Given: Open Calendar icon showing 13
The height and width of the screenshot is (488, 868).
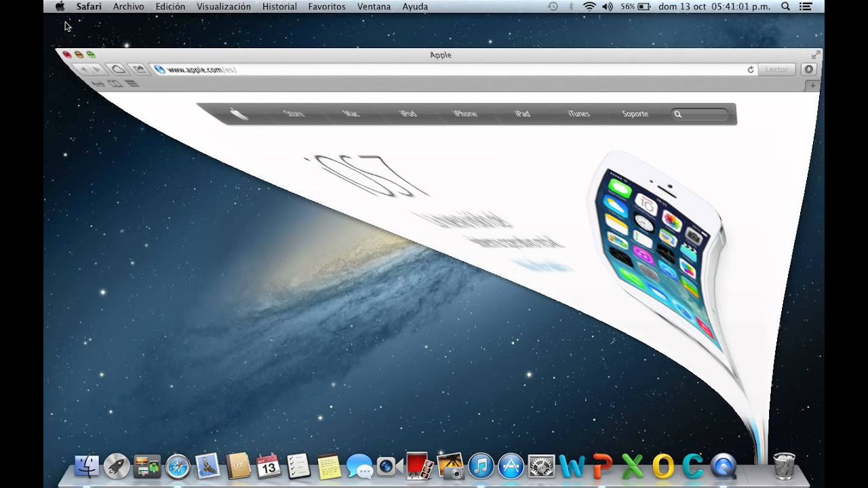Looking at the screenshot, I should [269, 466].
